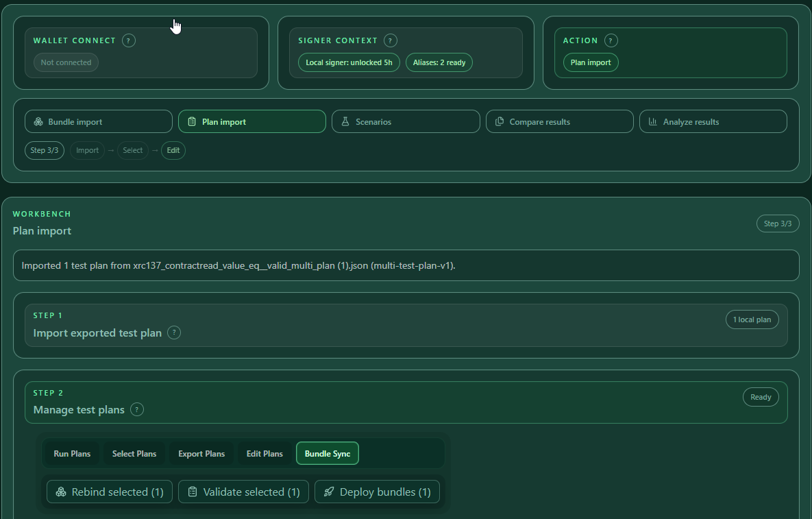Click the Plan import pill under Action

(591, 62)
